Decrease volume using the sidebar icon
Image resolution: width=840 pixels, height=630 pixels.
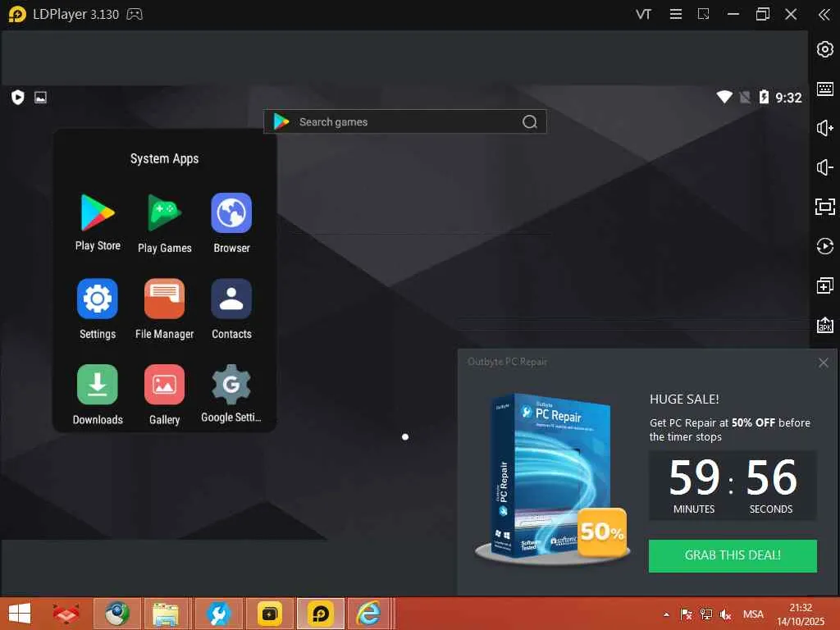(x=825, y=167)
